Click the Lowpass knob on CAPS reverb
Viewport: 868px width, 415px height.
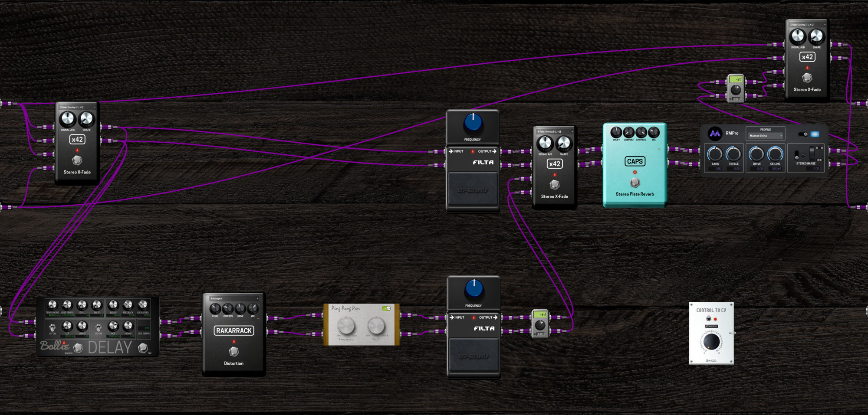pyautogui.click(x=641, y=132)
